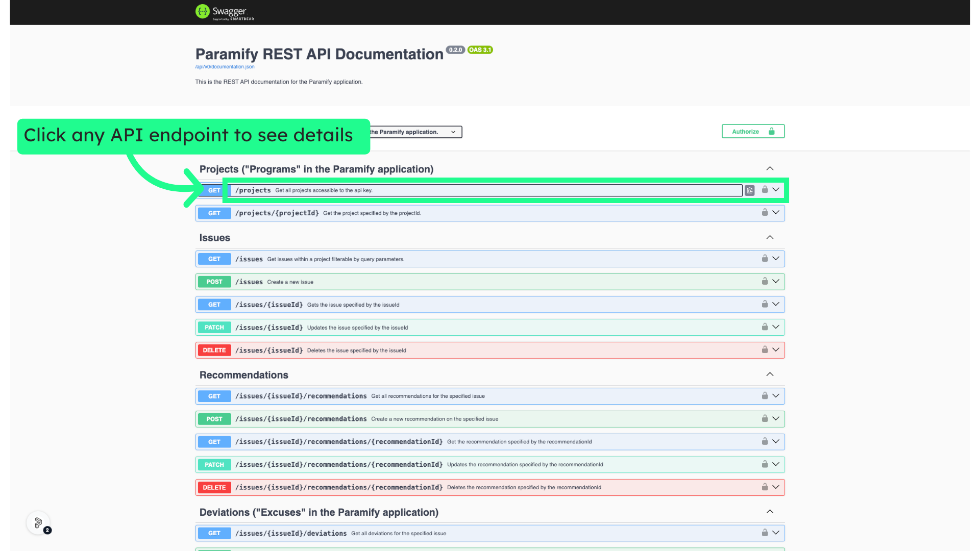Open the servers dropdown for Paramify application

[415, 132]
